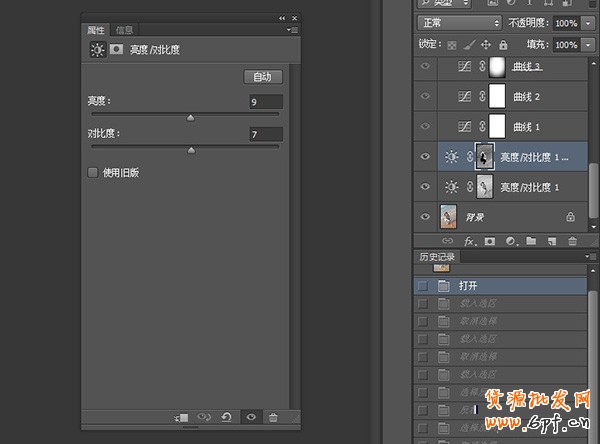Toggle layer visibility eye in Properties panel

pyautogui.click(x=250, y=416)
